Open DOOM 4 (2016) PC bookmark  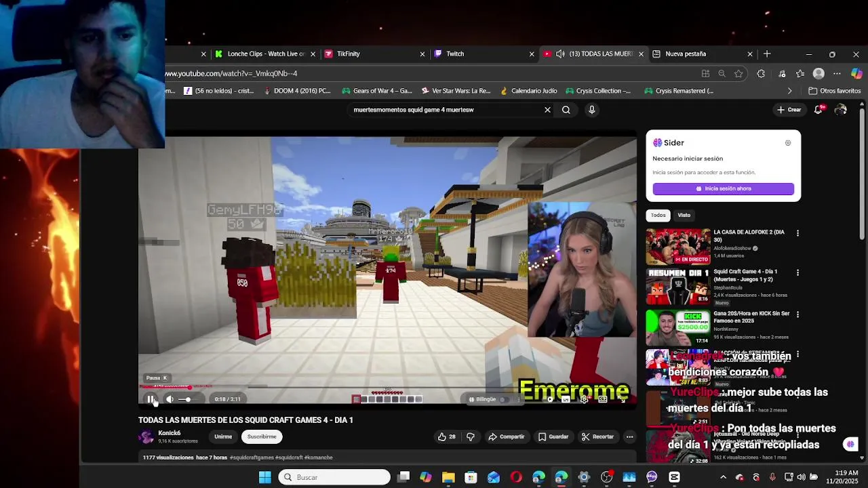click(x=296, y=91)
